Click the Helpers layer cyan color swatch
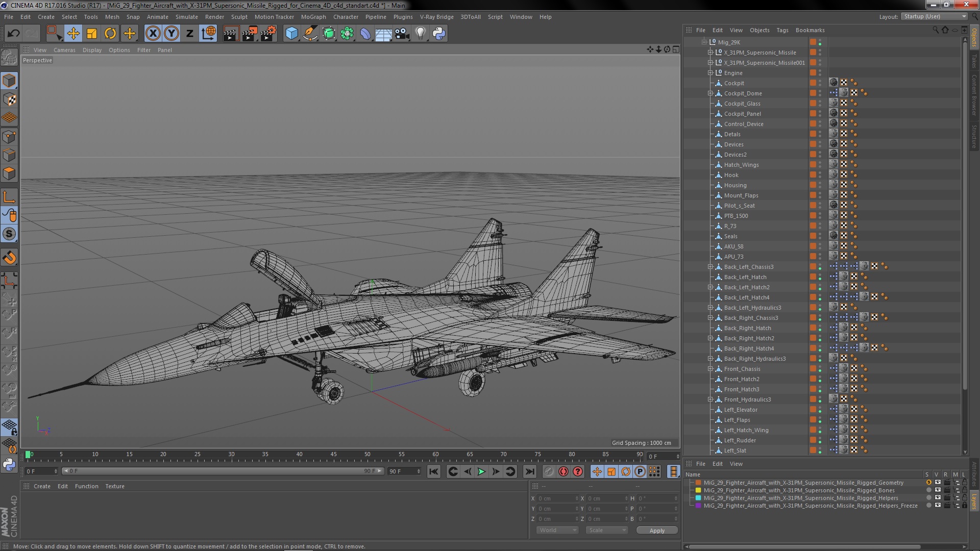 698,498
